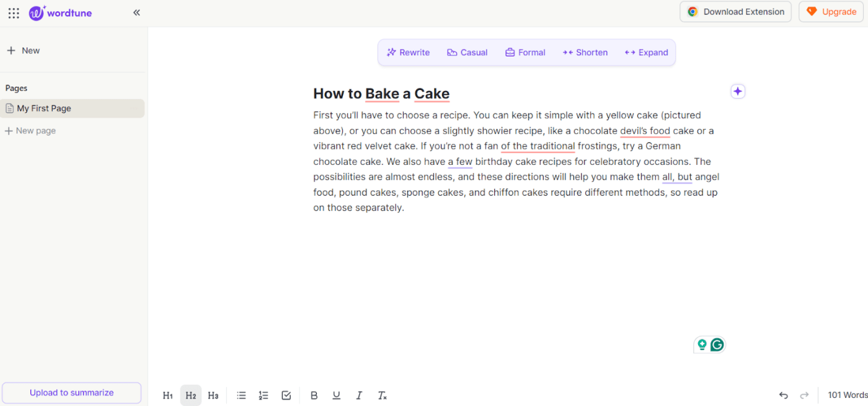
Task: Insert a bulleted list
Action: pos(241,395)
